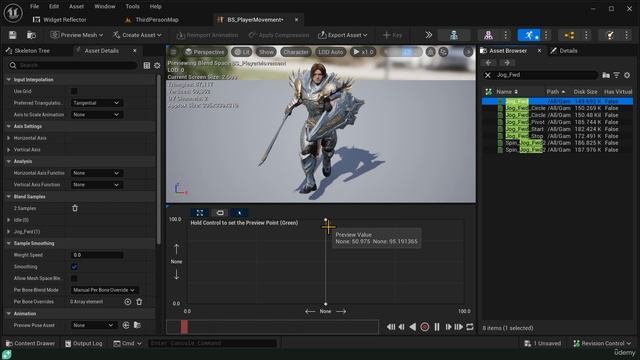Delete blend samples with trash icon next to 2 Samples
This screenshot has width=640, height=360.
[75, 208]
